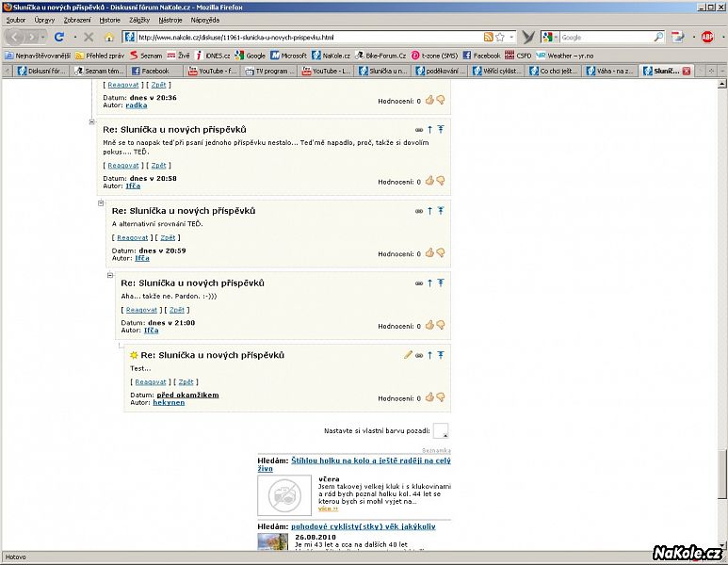Viewport: 728px width, 565px height.
Task: Open author profile link hekynen
Action: [x=169, y=402]
